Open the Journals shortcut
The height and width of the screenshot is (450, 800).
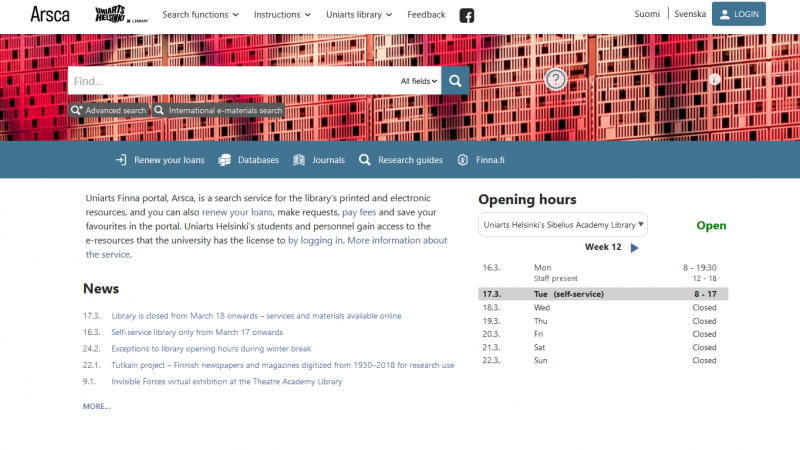pos(319,160)
